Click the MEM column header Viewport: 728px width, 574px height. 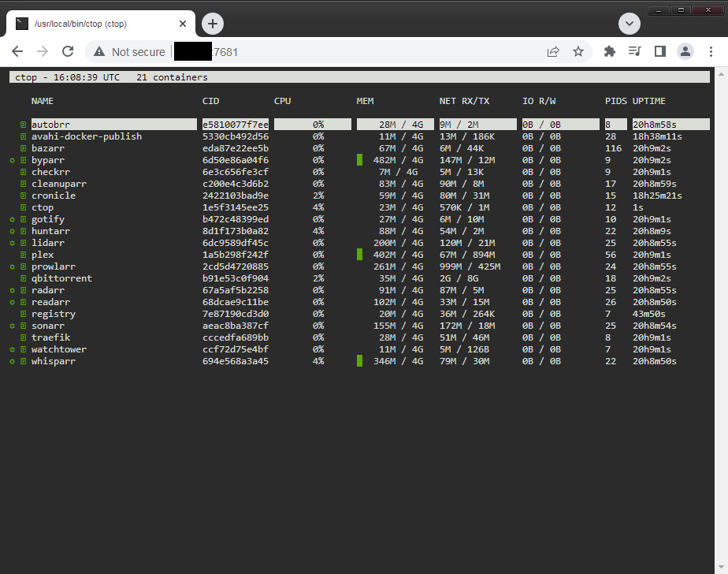[365, 101]
